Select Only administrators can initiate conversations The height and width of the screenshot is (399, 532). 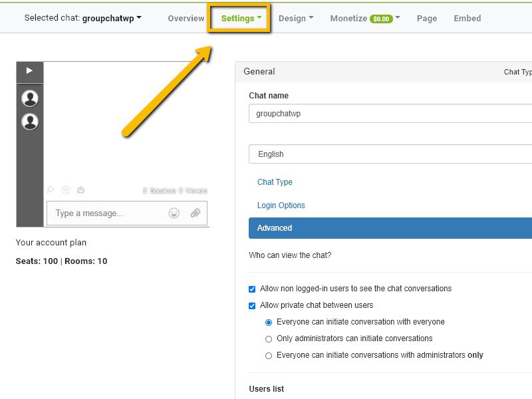tap(269, 339)
